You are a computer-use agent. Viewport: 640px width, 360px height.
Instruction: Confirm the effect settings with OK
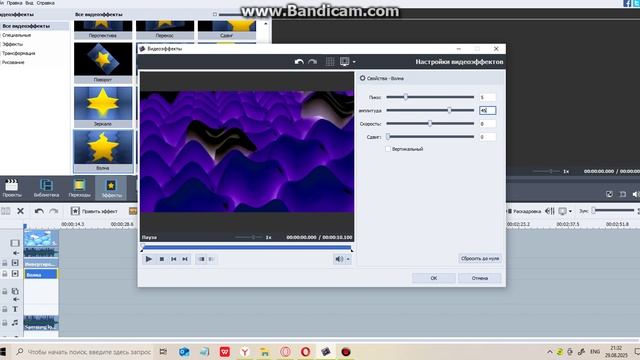[433, 278]
